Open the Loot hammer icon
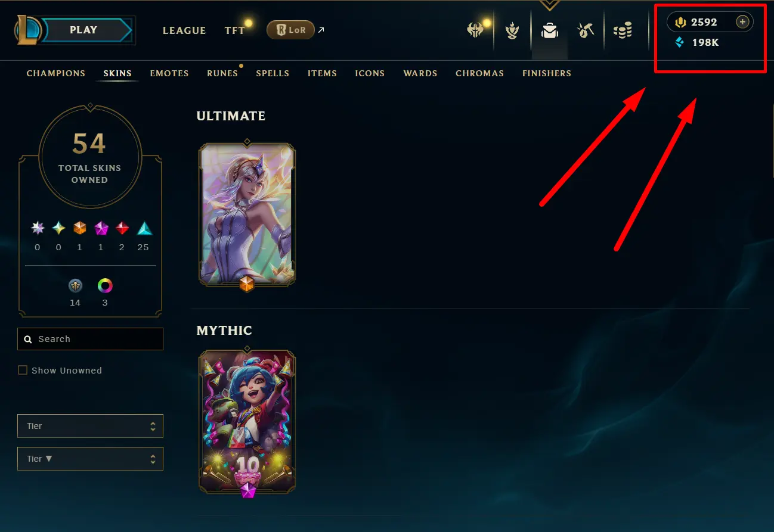The width and height of the screenshot is (774, 532). tap(585, 30)
